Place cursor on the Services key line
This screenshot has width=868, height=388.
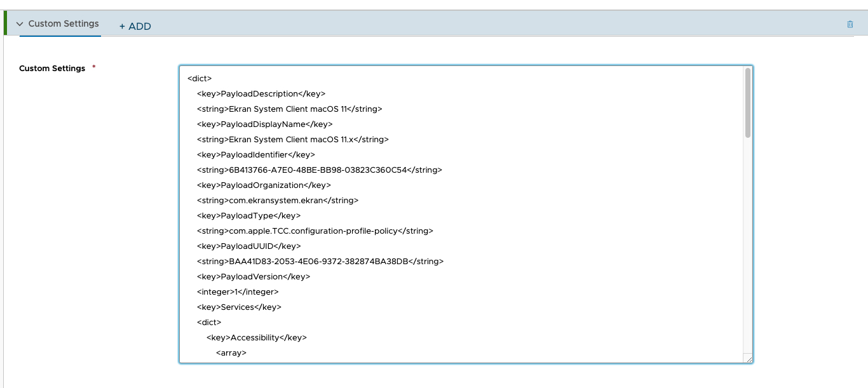239,307
